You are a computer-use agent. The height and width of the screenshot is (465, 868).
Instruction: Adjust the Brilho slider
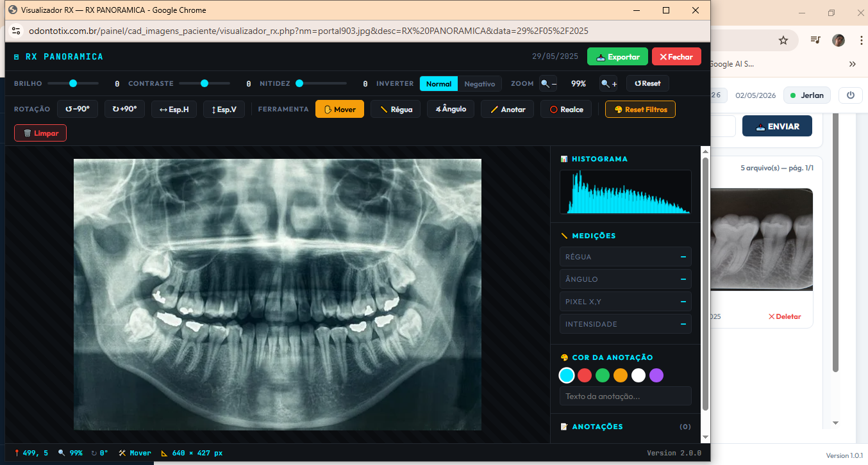point(73,83)
